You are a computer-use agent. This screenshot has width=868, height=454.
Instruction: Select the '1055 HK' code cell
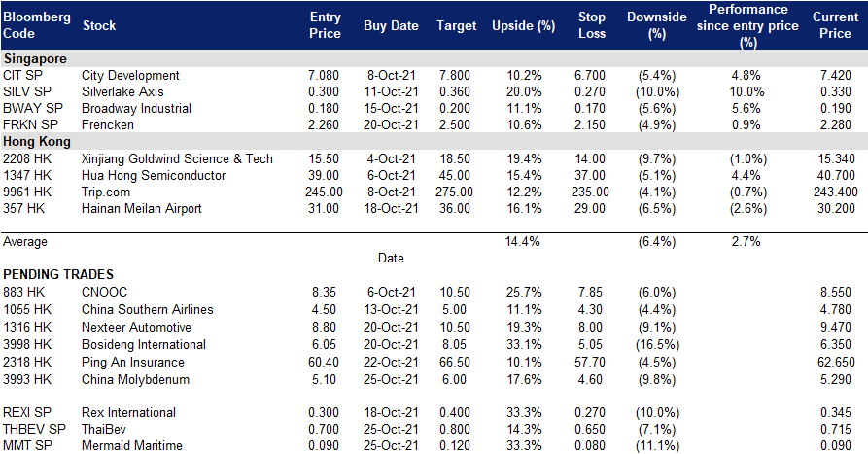27,309
